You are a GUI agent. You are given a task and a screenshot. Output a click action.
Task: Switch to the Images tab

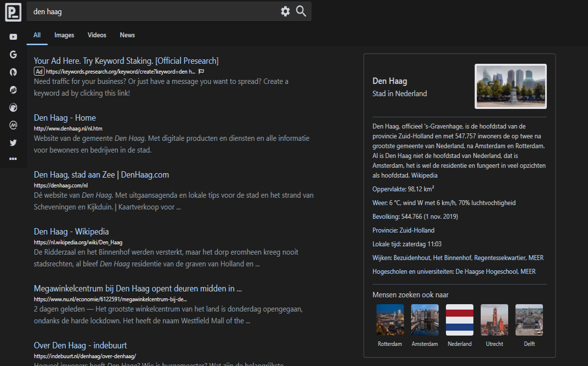tap(64, 35)
